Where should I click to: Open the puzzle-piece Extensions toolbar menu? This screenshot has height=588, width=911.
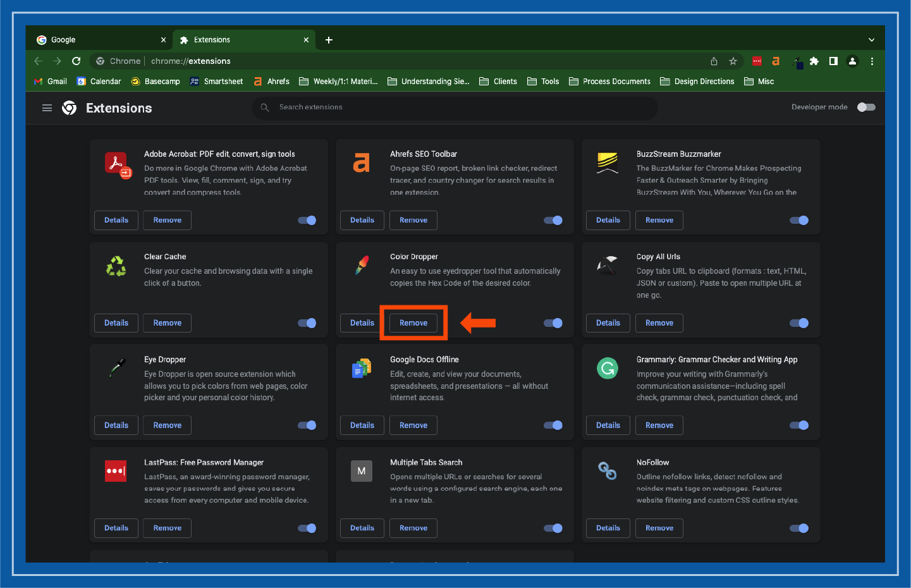814,61
